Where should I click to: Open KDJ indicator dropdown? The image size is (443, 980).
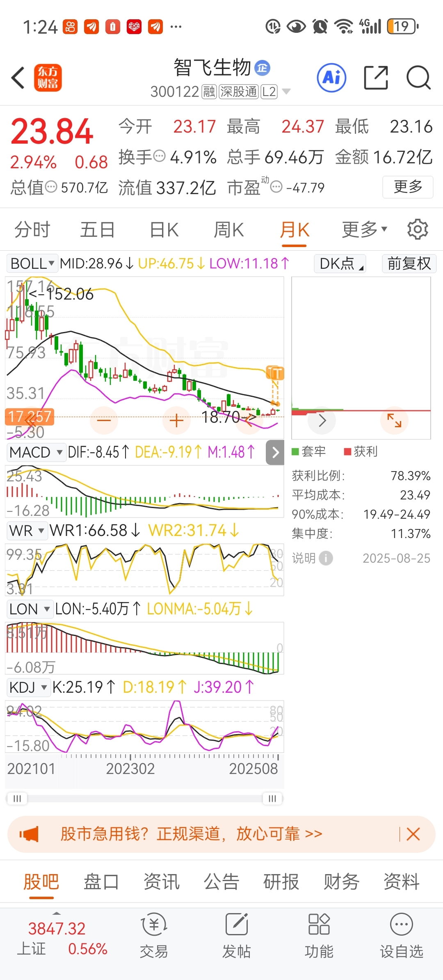pyautogui.click(x=28, y=687)
